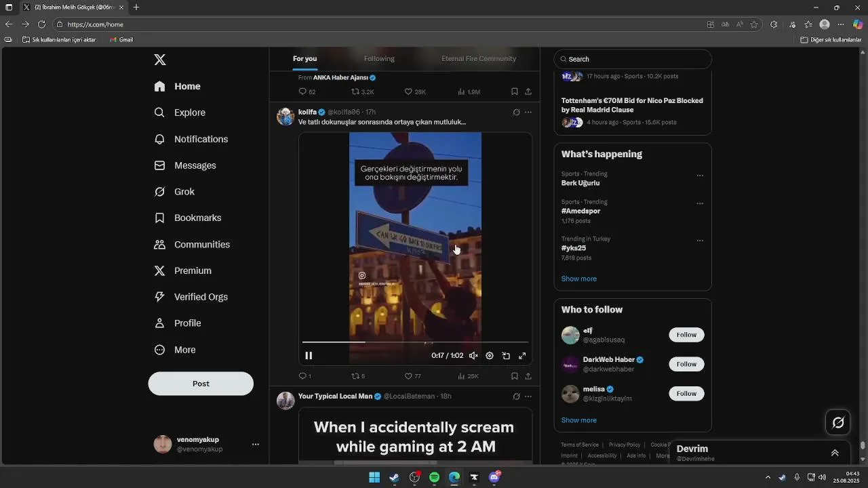Open Grok explain icon on LocalBateman post
The image size is (868, 488).
(x=516, y=396)
